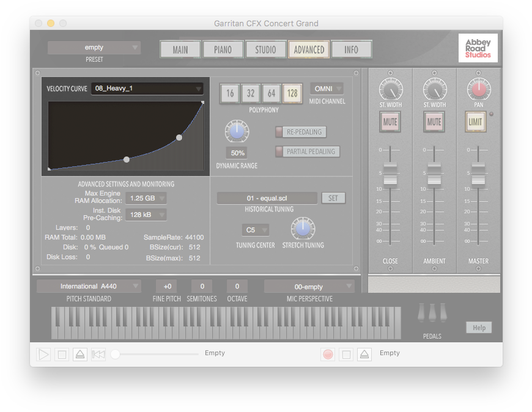Open the Velocity Curve dropdown
Screen dimensions: 532x412
tap(147, 89)
